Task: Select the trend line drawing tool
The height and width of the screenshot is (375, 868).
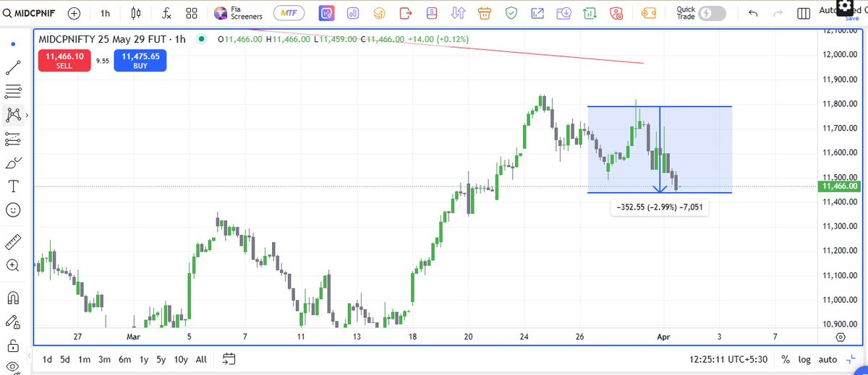Action: tap(13, 67)
